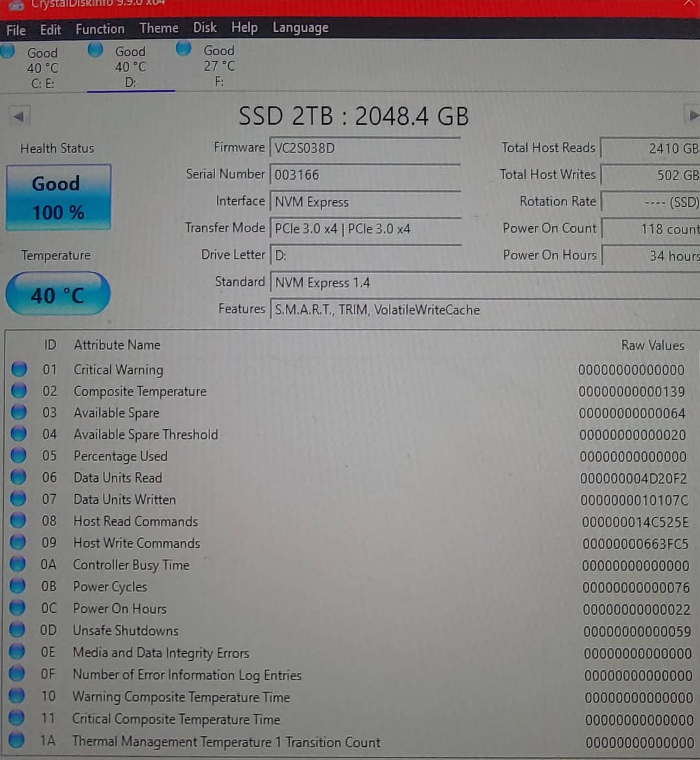Select the Host Write Commands raw value 0000000663FC5
Image resolution: width=700 pixels, height=760 pixels.
click(635, 544)
